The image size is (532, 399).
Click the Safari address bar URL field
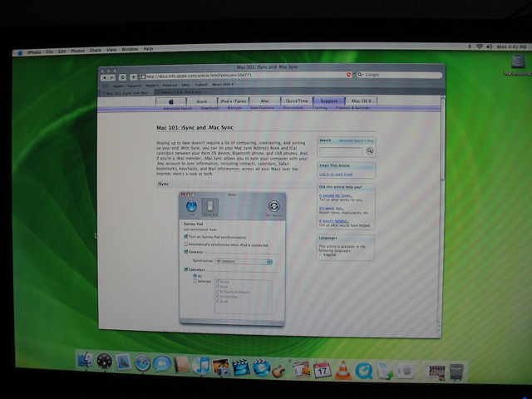(x=246, y=75)
